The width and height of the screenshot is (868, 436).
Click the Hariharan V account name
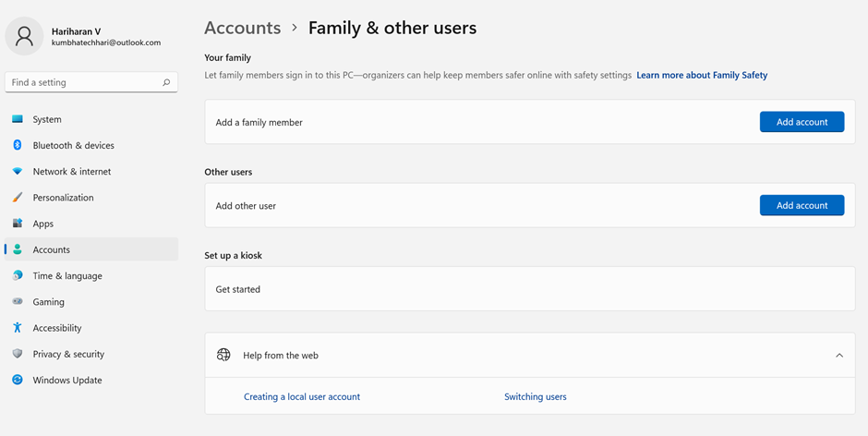76,31
